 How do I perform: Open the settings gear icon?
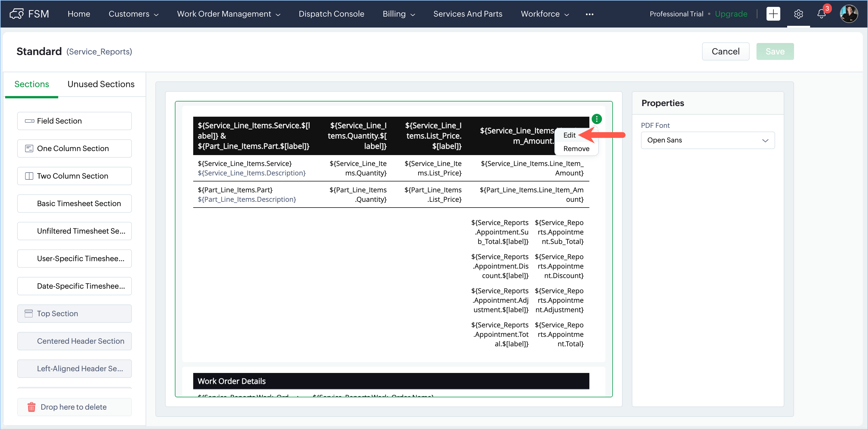798,14
